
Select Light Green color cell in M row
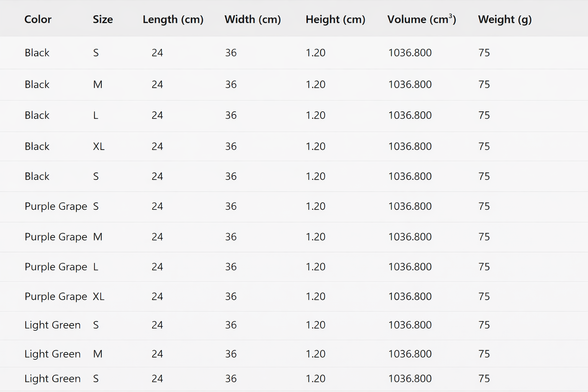pos(52,354)
